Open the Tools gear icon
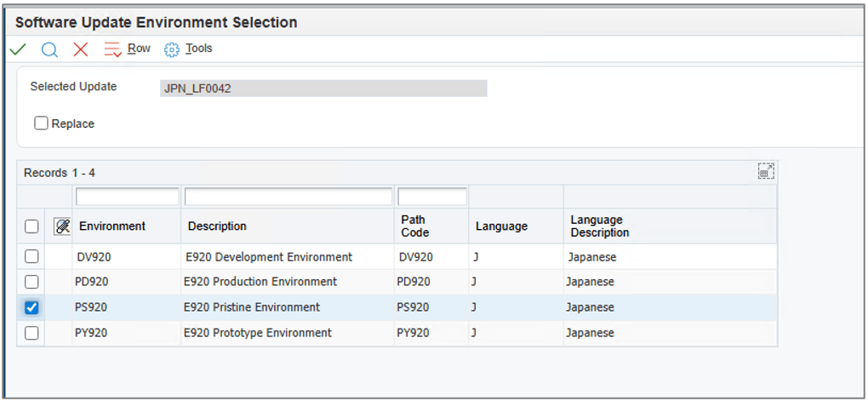 [172, 49]
